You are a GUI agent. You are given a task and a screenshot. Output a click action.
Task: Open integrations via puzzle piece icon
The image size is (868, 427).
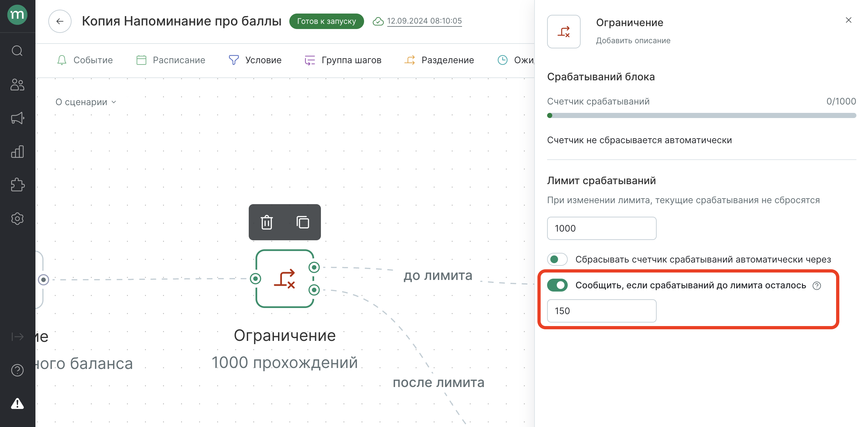(17, 185)
